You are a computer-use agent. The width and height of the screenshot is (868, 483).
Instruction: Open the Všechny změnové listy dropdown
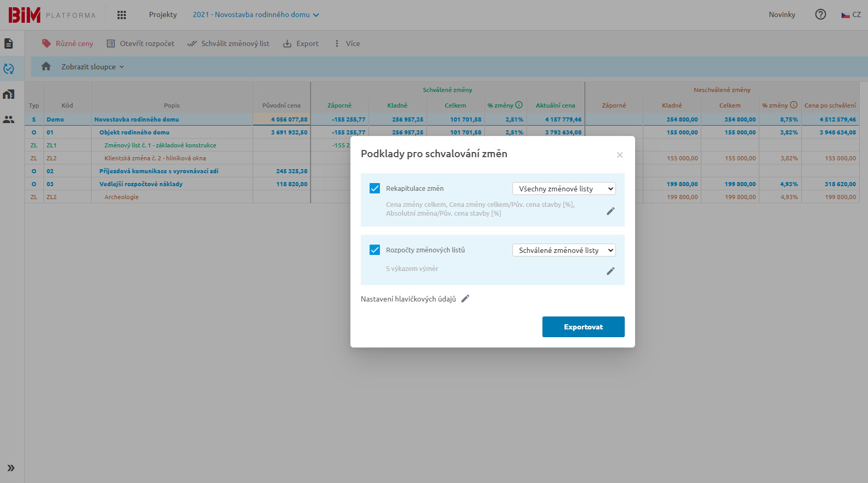coord(564,189)
